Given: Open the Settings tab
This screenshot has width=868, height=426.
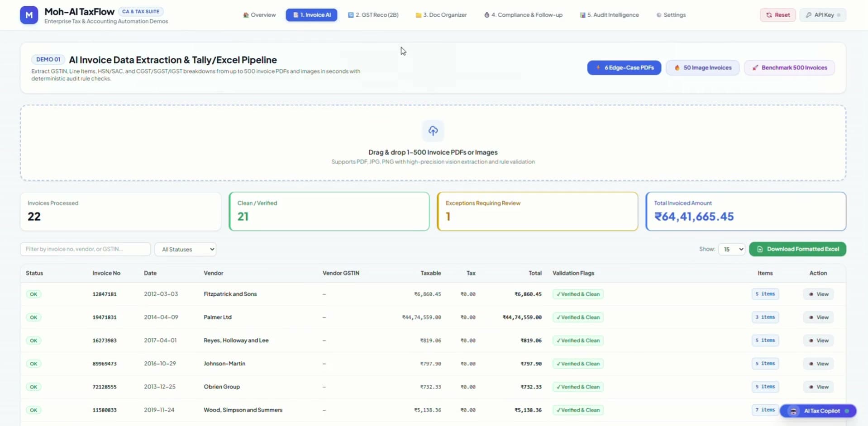Looking at the screenshot, I should pos(671,15).
